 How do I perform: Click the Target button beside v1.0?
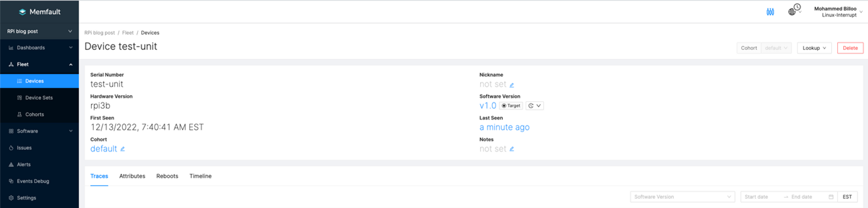tap(511, 106)
